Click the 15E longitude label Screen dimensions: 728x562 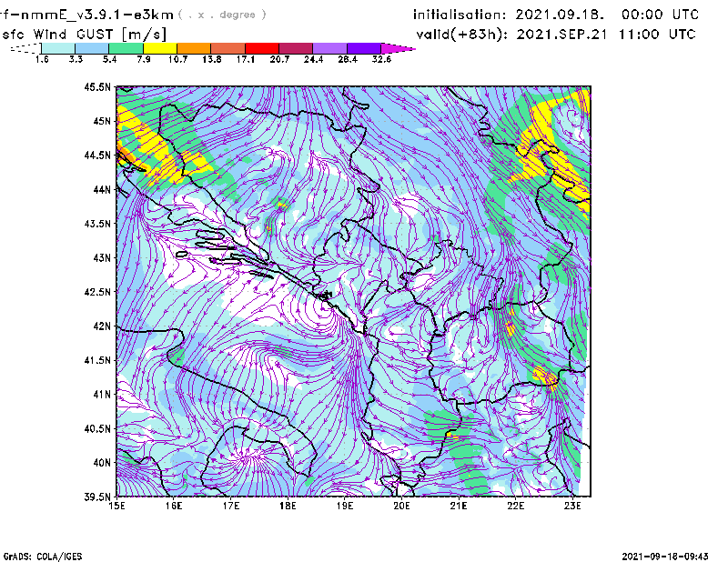click(117, 506)
